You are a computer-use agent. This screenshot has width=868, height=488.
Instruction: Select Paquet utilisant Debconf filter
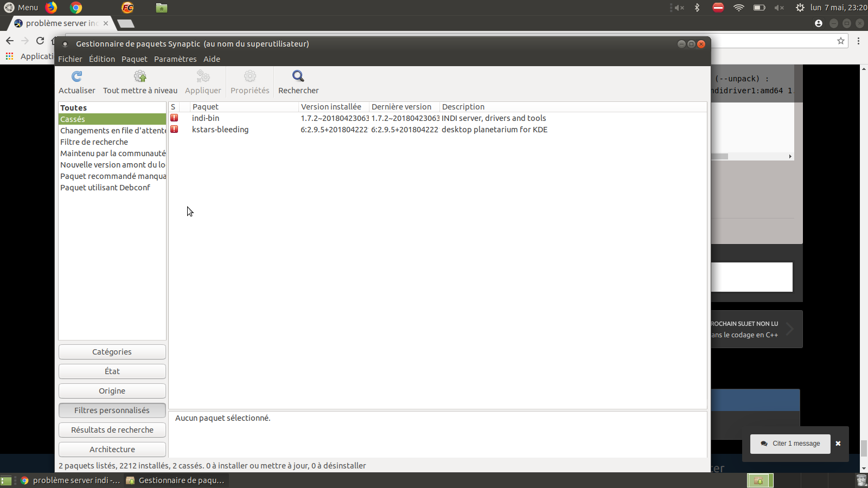pos(112,188)
